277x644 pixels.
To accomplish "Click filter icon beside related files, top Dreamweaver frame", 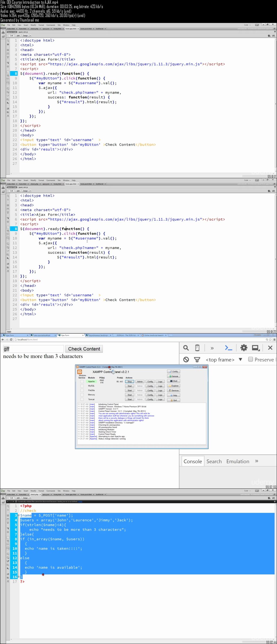I will coord(275,32).
